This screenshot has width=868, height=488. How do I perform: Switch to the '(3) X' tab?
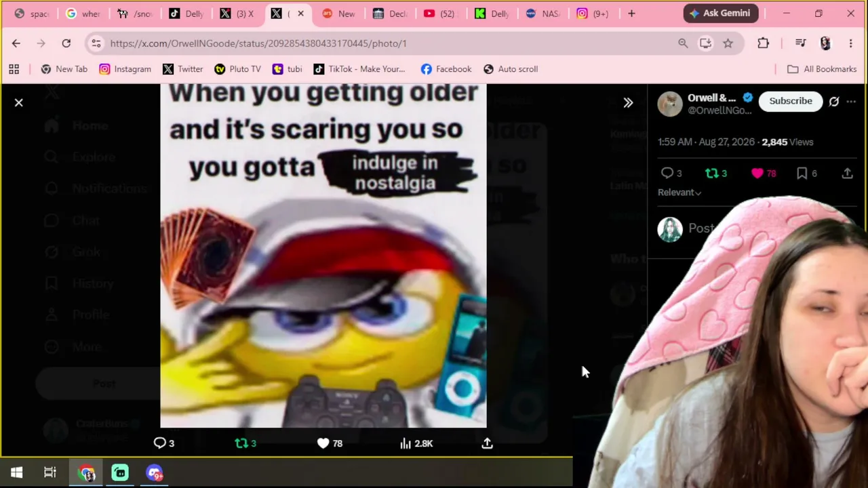[x=237, y=14]
